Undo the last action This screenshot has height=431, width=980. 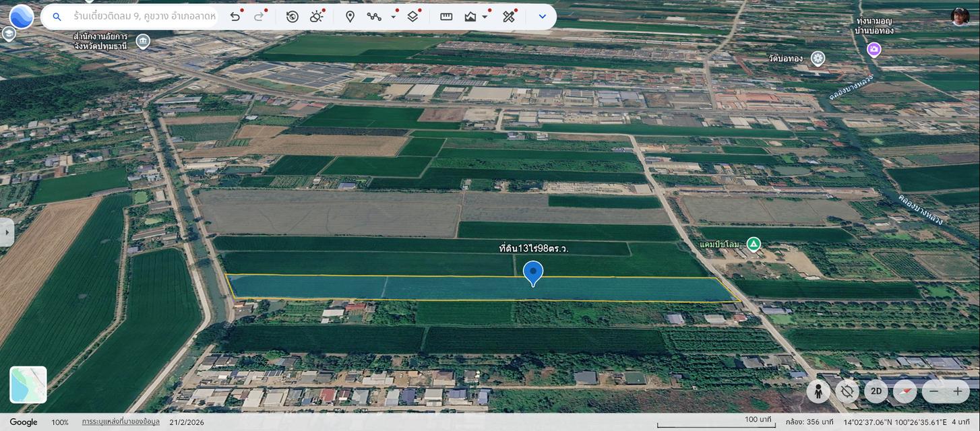pyautogui.click(x=235, y=17)
